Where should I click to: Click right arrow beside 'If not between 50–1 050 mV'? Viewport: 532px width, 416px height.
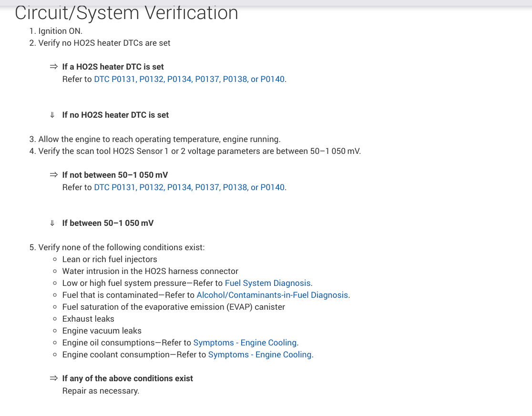coord(53,175)
